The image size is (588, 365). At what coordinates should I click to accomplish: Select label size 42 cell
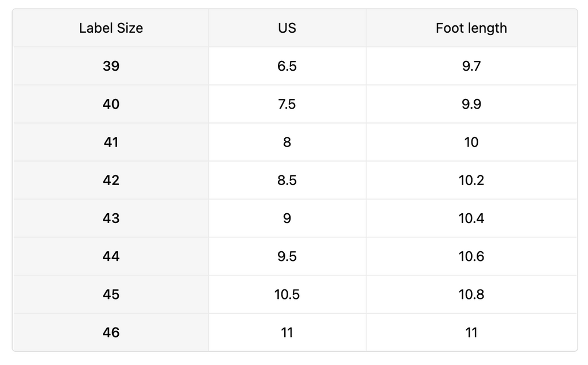(111, 180)
